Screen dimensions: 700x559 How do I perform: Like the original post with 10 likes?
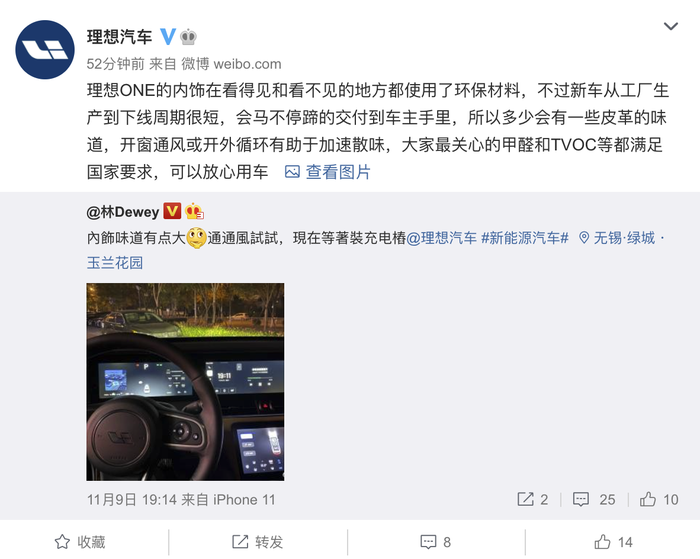point(658,499)
